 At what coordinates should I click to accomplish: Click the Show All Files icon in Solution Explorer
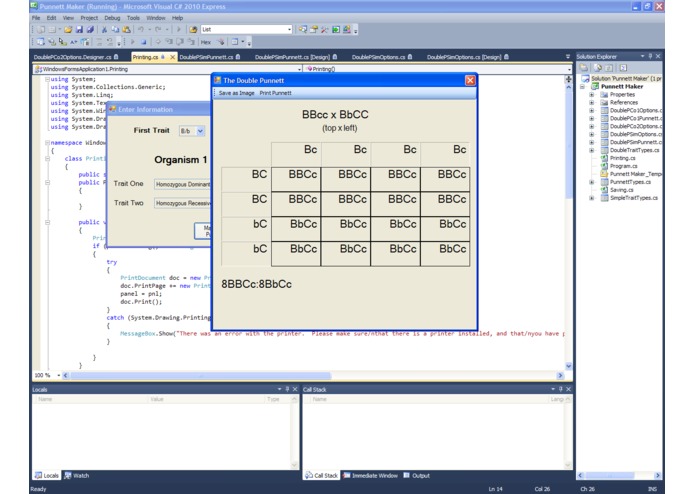click(598, 68)
